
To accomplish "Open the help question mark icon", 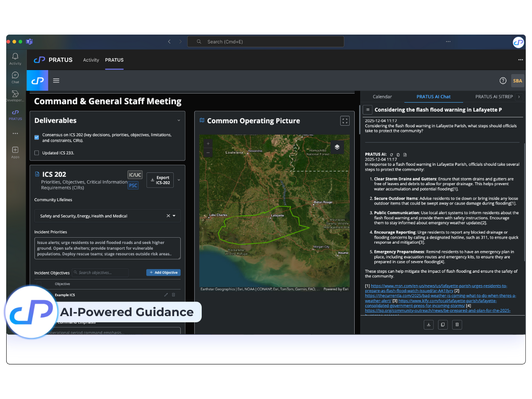I will point(503,81).
